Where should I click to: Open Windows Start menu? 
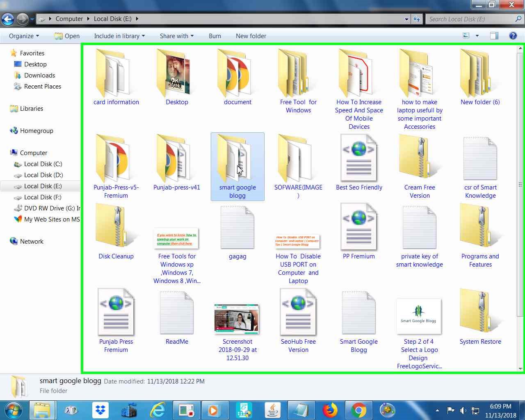click(x=14, y=410)
